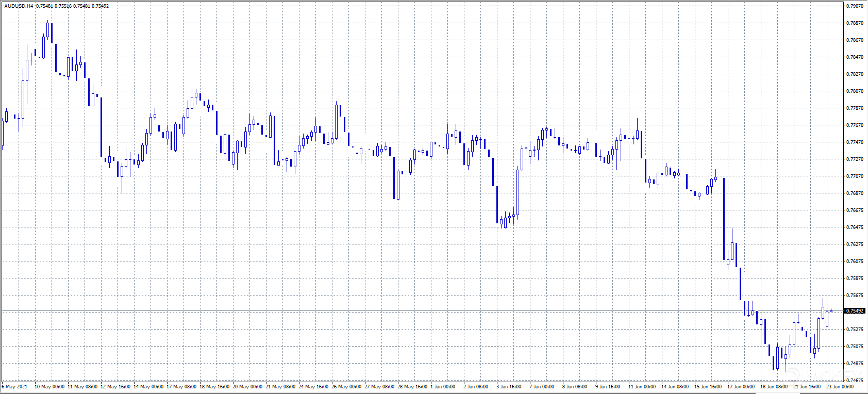Click the large bearish candle on 17 Jun
868x394 pixels.
[x=724, y=219]
